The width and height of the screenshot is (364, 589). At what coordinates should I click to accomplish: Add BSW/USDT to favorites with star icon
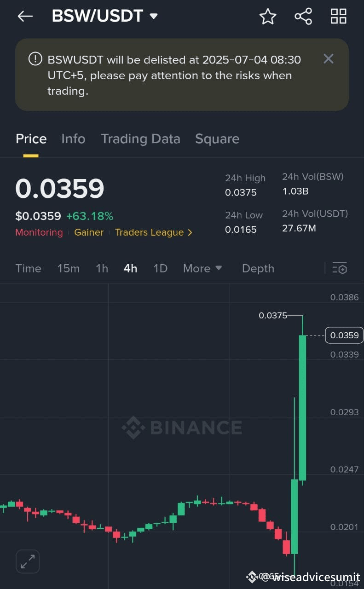(x=268, y=17)
